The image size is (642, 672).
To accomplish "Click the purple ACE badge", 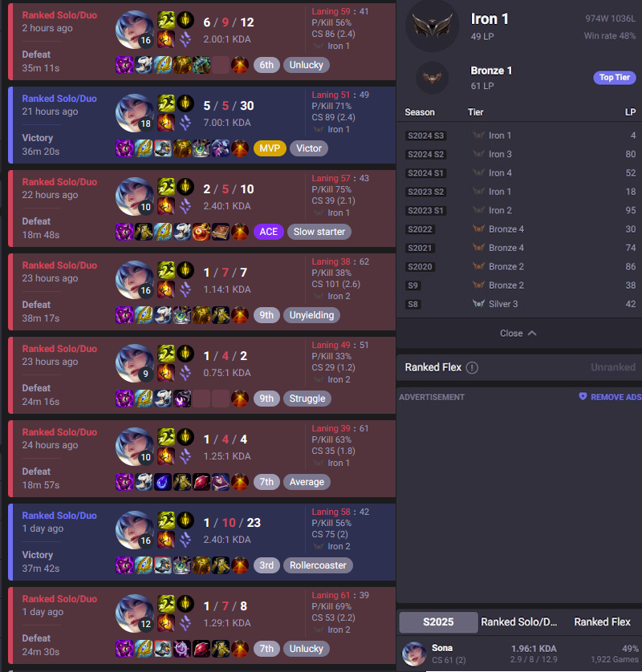I will point(269,232).
